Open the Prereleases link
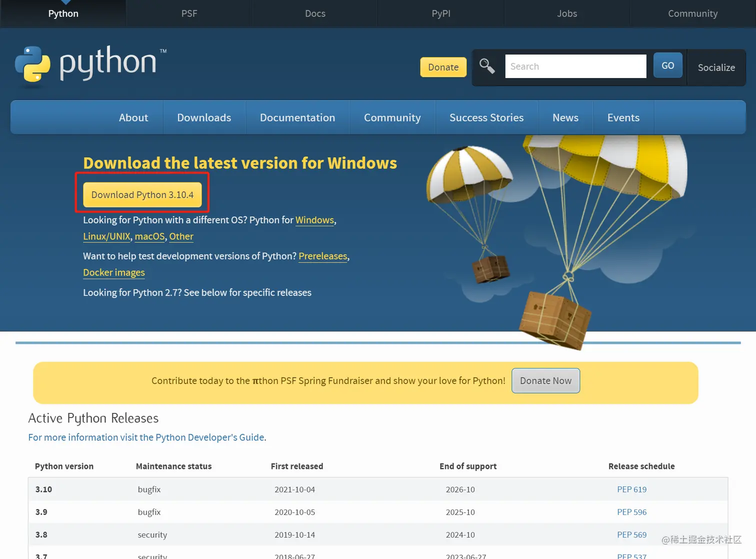 323,256
